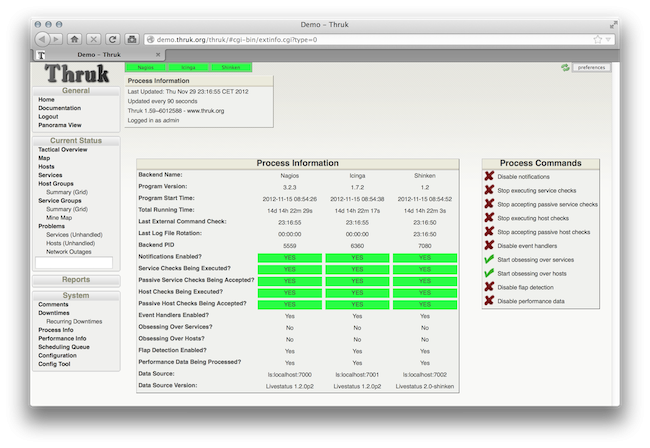Collapse the General sidebar section
The height and width of the screenshot is (448, 650).
(76, 90)
